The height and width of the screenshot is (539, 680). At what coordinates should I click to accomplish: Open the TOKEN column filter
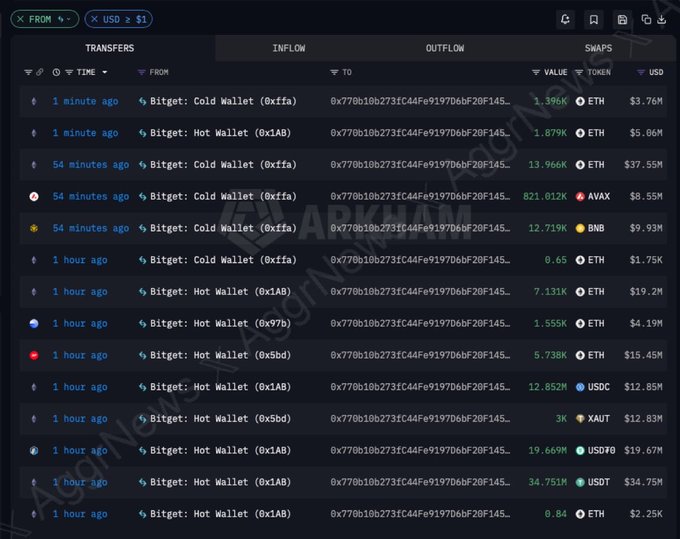(x=579, y=72)
